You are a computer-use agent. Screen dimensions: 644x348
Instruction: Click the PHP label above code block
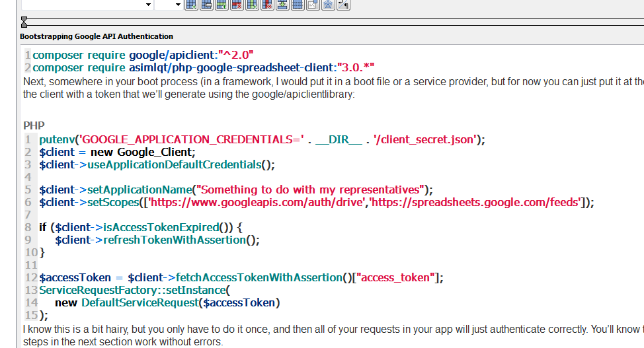[33, 125]
